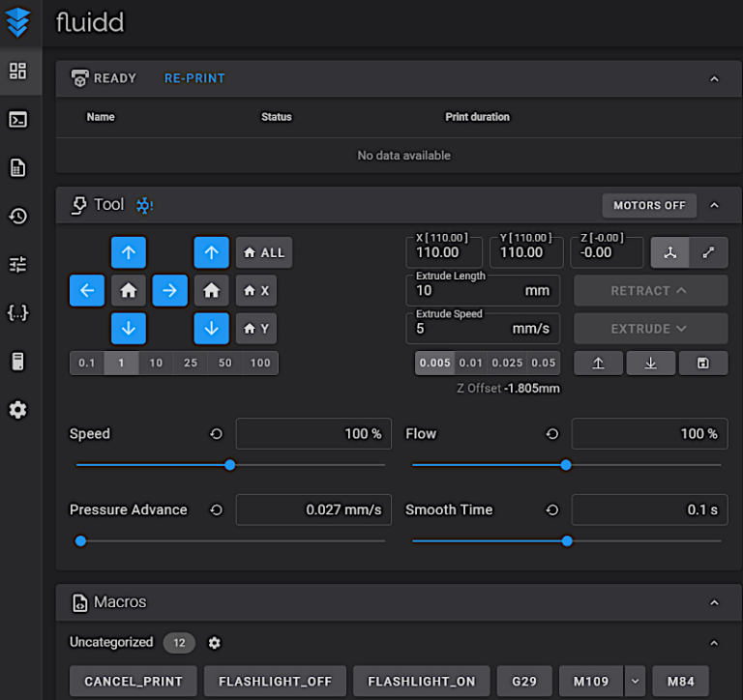Click the MOTORS OFF button

click(649, 205)
